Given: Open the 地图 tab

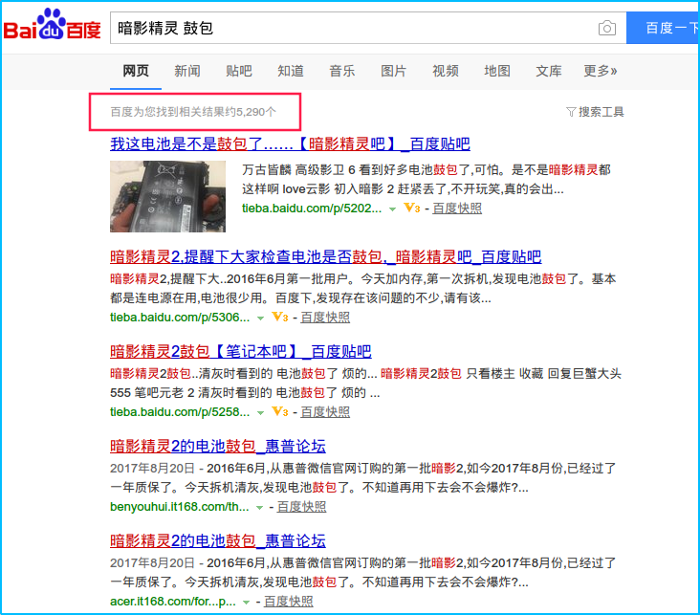Looking at the screenshot, I should (x=497, y=71).
